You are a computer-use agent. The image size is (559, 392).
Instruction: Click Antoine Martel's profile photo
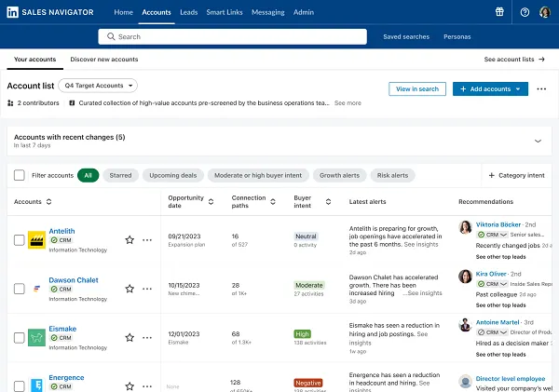[x=465, y=325]
